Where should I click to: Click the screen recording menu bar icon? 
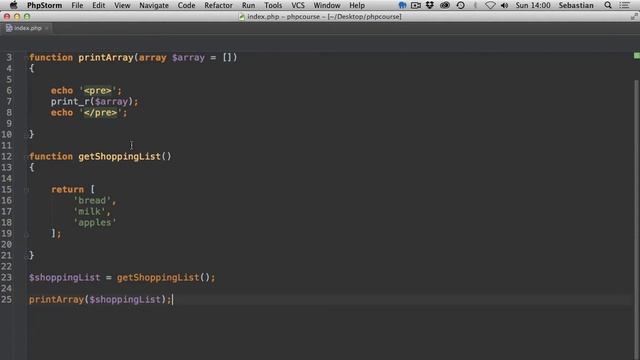[416, 5]
